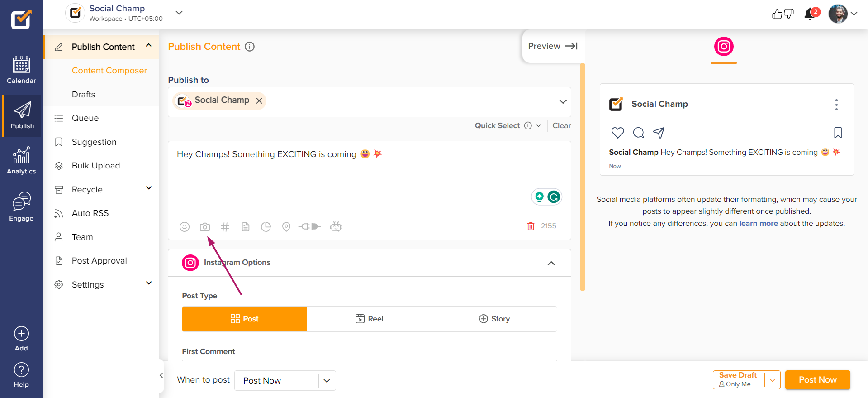Open the document template icon in composer
Image resolution: width=868 pixels, height=398 pixels.
point(246,227)
